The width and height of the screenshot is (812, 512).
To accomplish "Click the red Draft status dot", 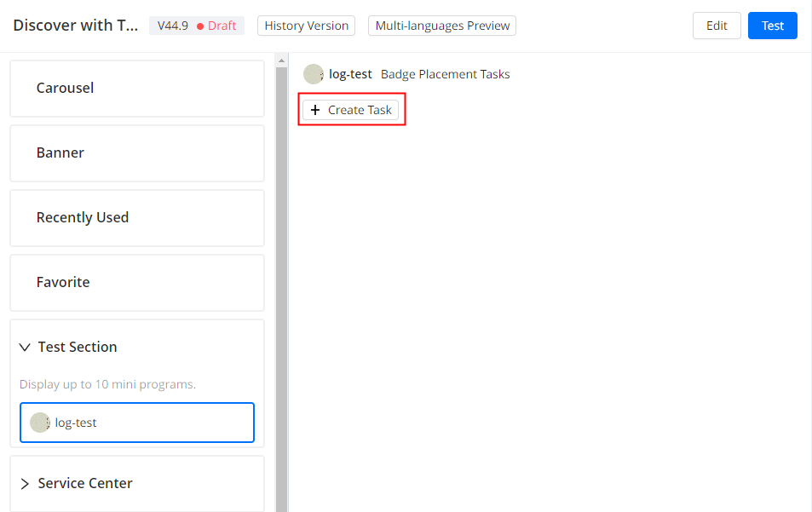I will 200,26.
